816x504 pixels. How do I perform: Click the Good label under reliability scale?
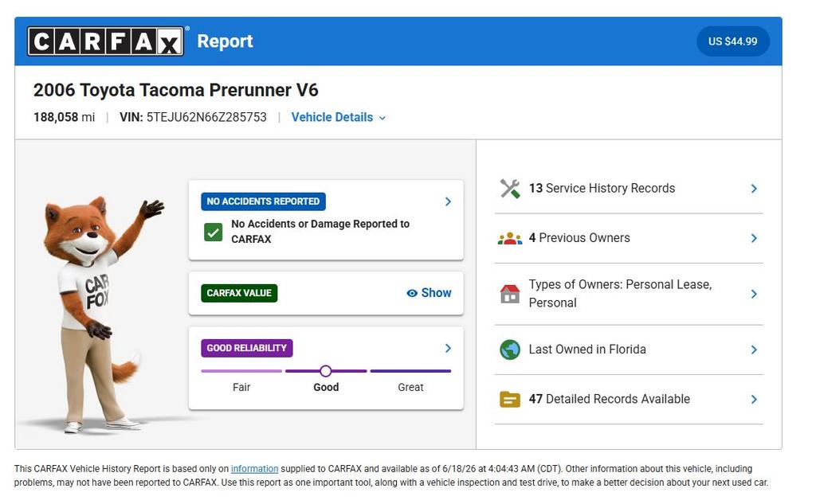coord(326,387)
